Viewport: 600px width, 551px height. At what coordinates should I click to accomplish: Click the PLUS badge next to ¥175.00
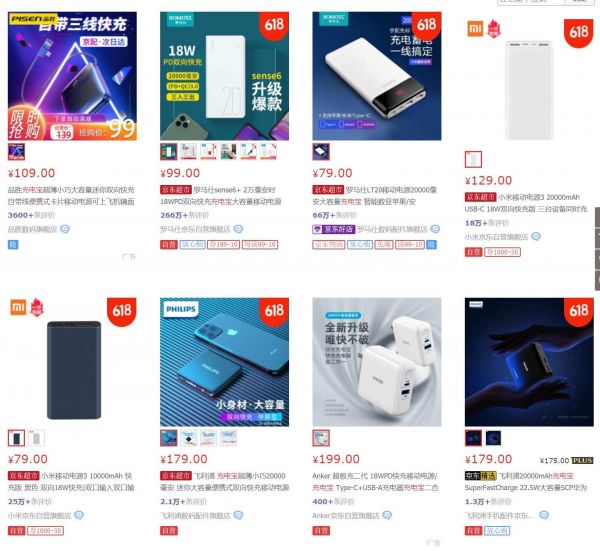pos(582,460)
